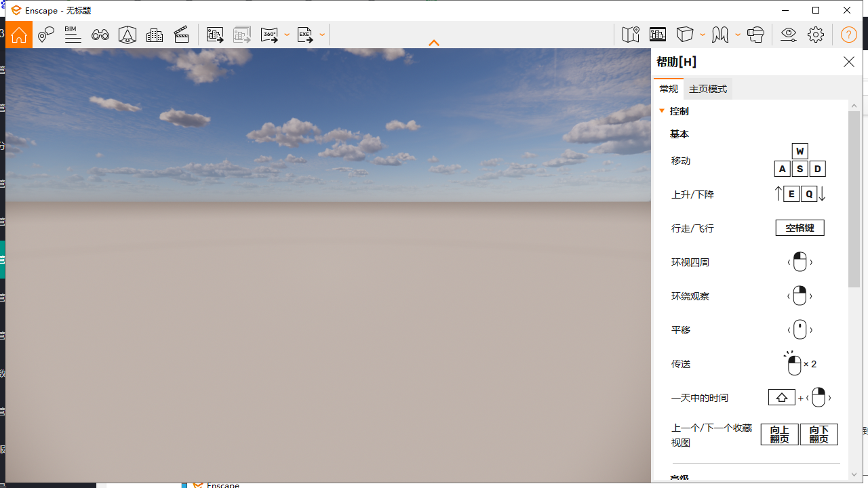Select the orange Home toolbar icon
The image size is (868, 488).
[18, 35]
